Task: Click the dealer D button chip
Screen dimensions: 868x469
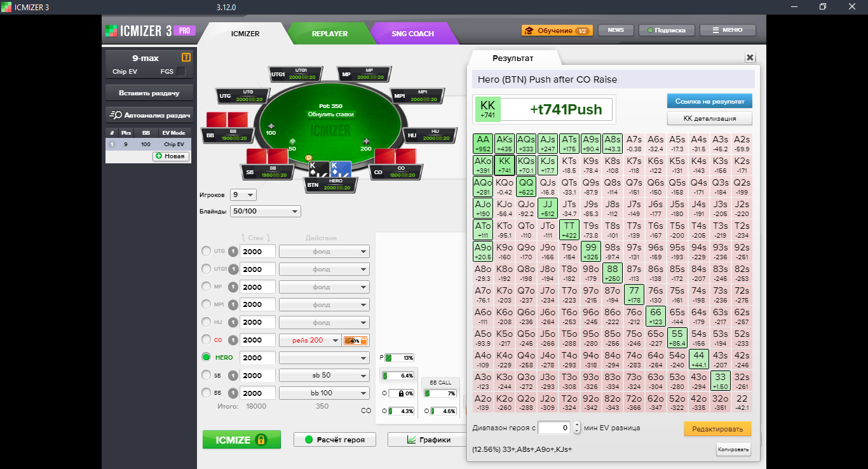Action: click(x=309, y=157)
